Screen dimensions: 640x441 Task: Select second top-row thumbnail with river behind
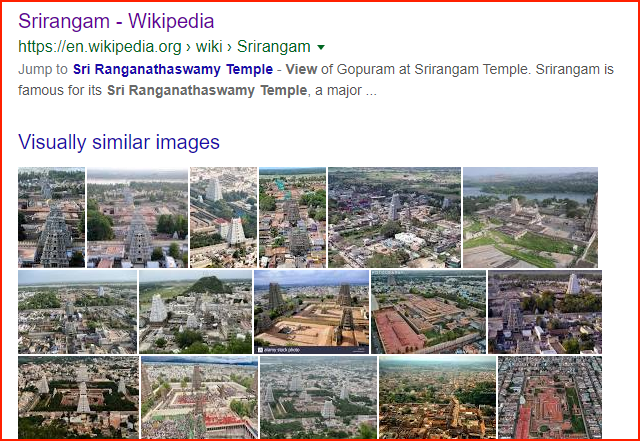click(138, 217)
